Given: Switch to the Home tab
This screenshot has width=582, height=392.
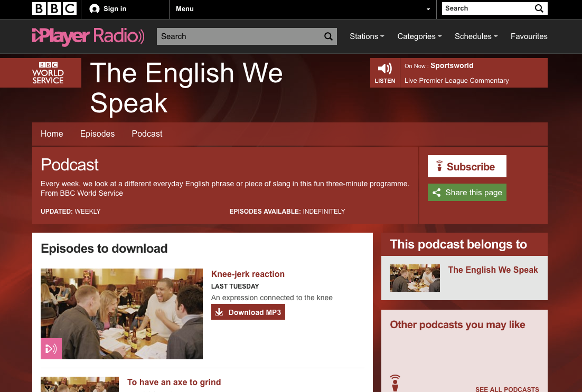Looking at the screenshot, I should [x=52, y=134].
